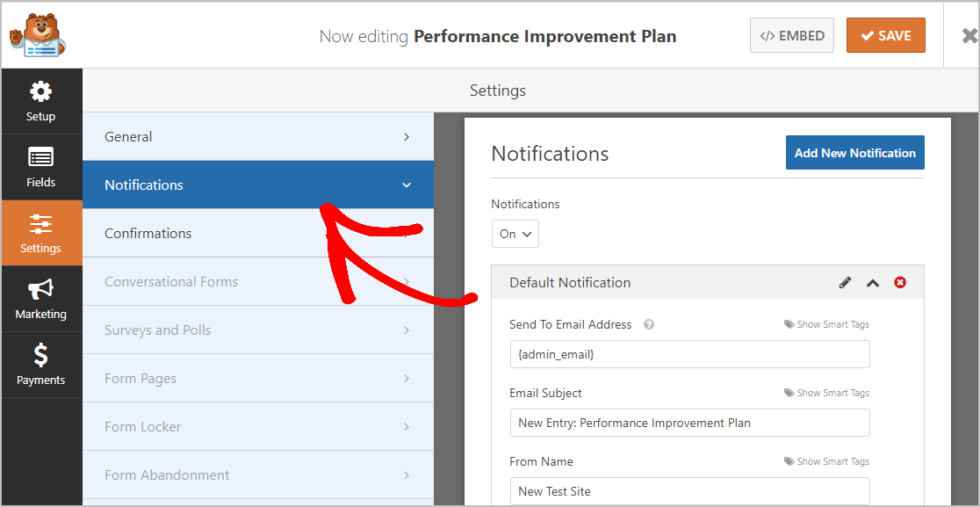Open Surveys and Polls settings section
This screenshot has width=980, height=507.
click(x=258, y=330)
